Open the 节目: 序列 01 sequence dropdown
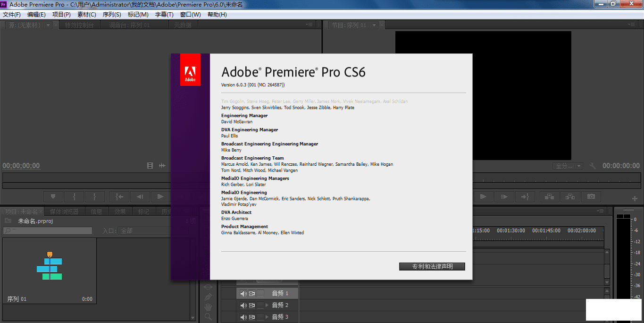The image size is (644, 323). click(374, 25)
